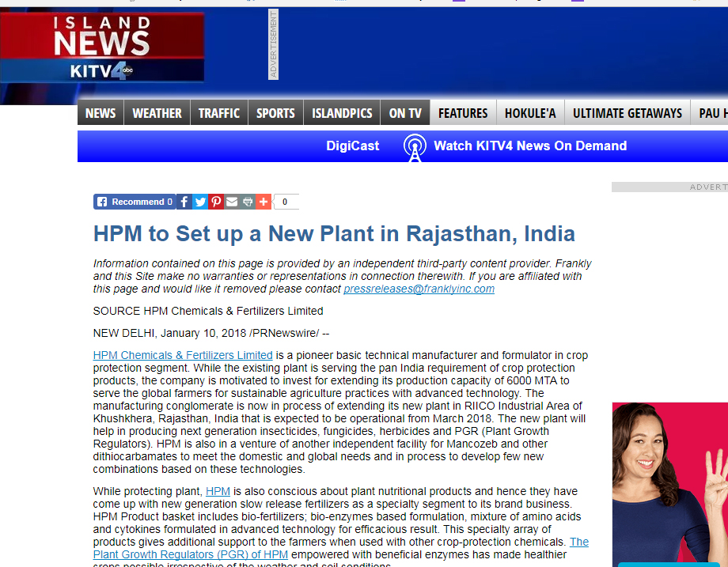The height and width of the screenshot is (567, 728).
Task: Open more sharing options plus icon
Action: pos(264,202)
